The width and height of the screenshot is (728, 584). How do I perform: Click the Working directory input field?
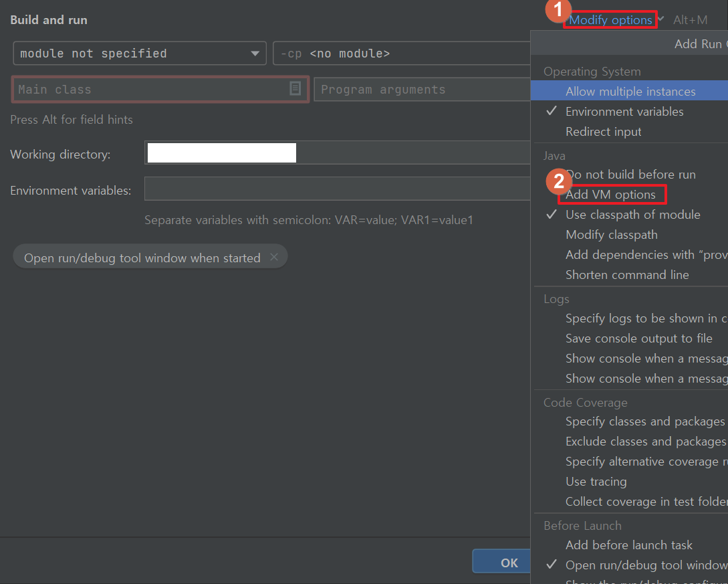point(221,153)
